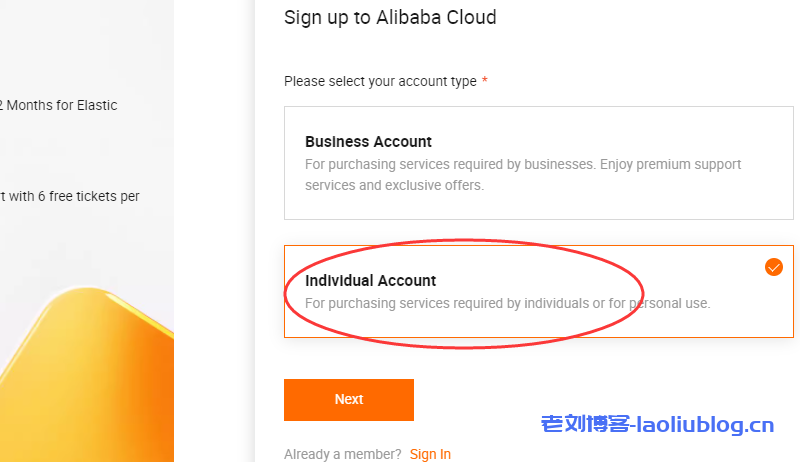This screenshot has height=462, width=800.
Task: Click the "Months for Elastic" promo text
Action: [62, 105]
